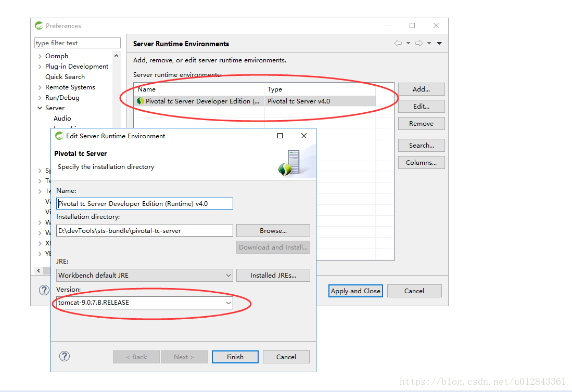Click the Installed JREs... button

point(273,276)
